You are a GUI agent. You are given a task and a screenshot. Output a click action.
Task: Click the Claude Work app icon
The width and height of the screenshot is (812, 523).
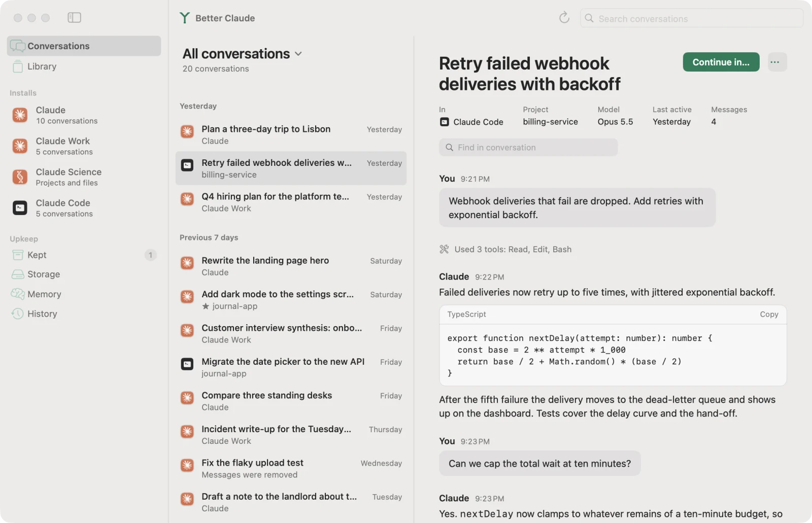click(20, 146)
